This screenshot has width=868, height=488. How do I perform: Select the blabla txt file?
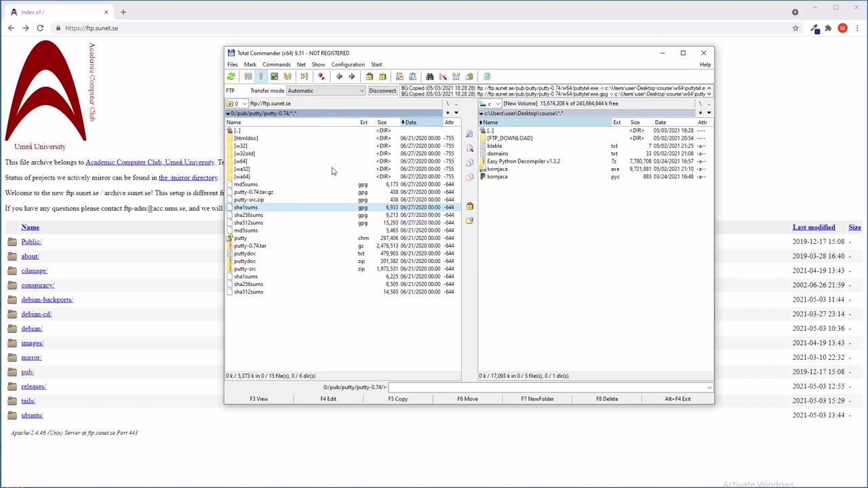[x=494, y=146]
